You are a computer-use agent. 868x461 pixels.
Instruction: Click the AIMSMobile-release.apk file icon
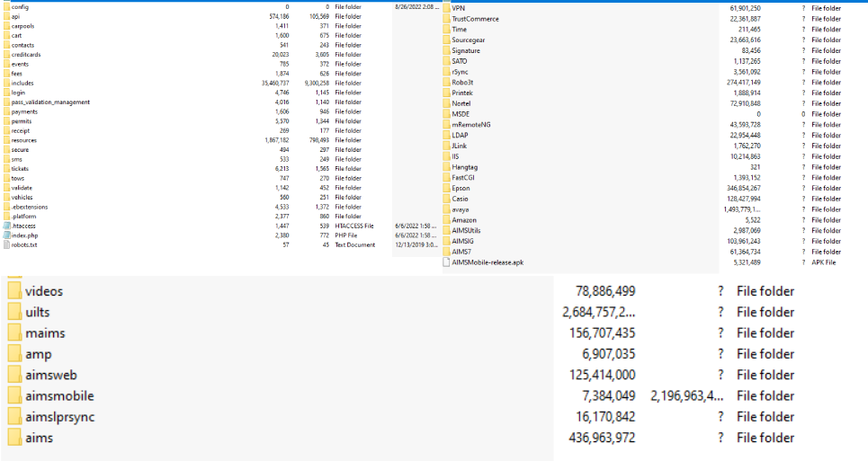pos(446,262)
